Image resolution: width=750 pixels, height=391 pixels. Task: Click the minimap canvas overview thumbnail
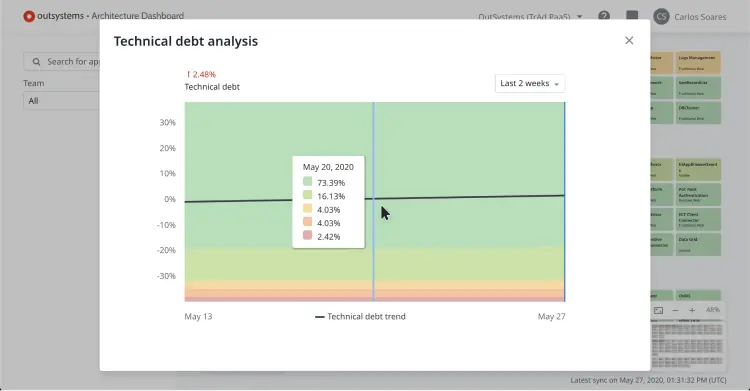click(687, 345)
